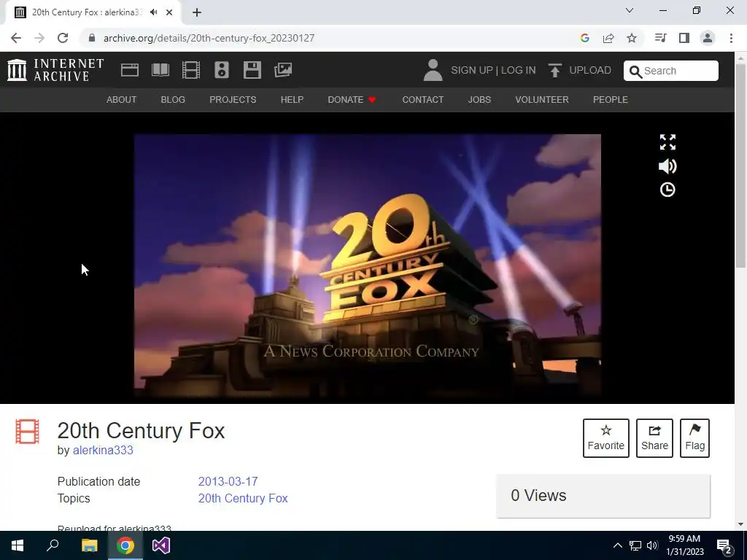The image size is (747, 560).
Task: Click the 0 Views stats box
Action: [x=603, y=496]
